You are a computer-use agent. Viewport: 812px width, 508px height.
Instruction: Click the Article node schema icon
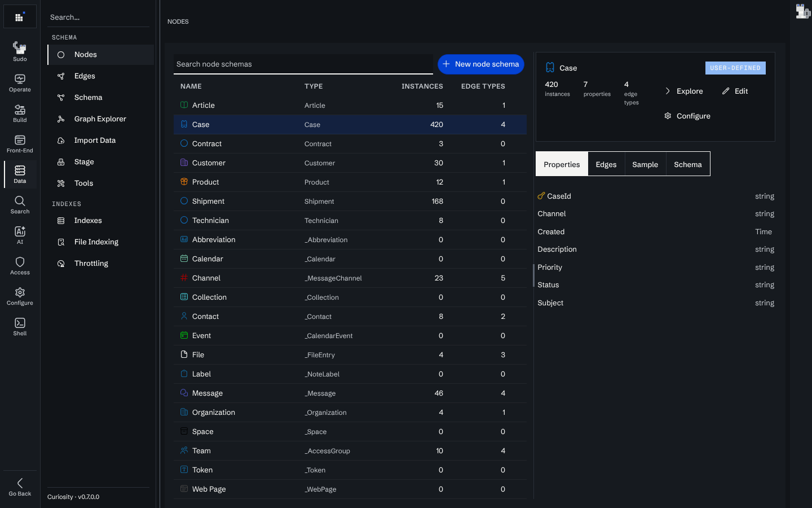point(184,105)
